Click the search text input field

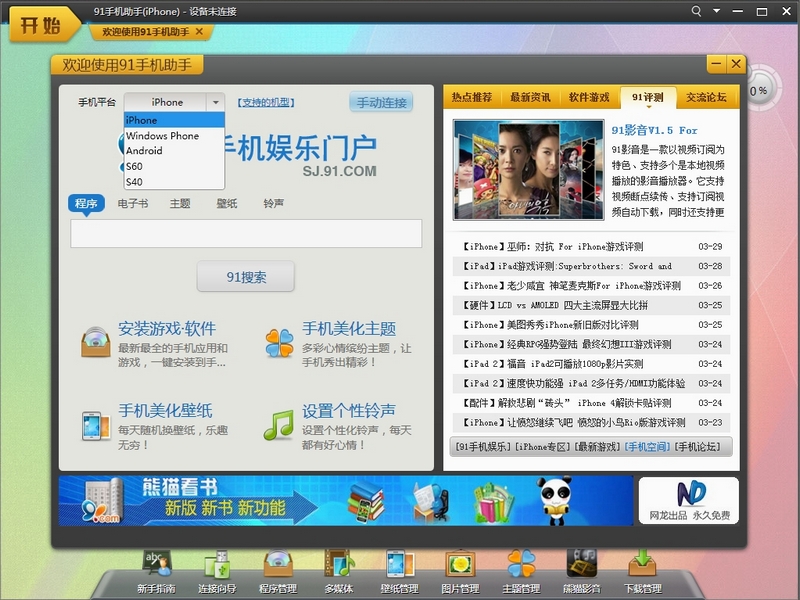(246, 233)
